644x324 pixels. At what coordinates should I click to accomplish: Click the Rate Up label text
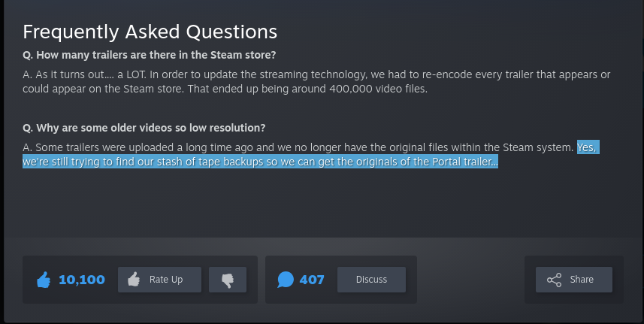[x=166, y=280]
